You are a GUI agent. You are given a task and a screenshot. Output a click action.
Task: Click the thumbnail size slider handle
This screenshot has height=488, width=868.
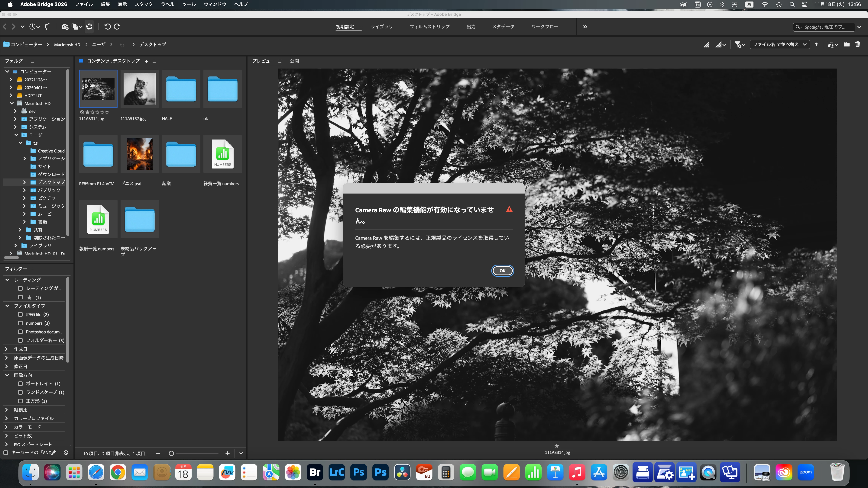[x=171, y=453]
